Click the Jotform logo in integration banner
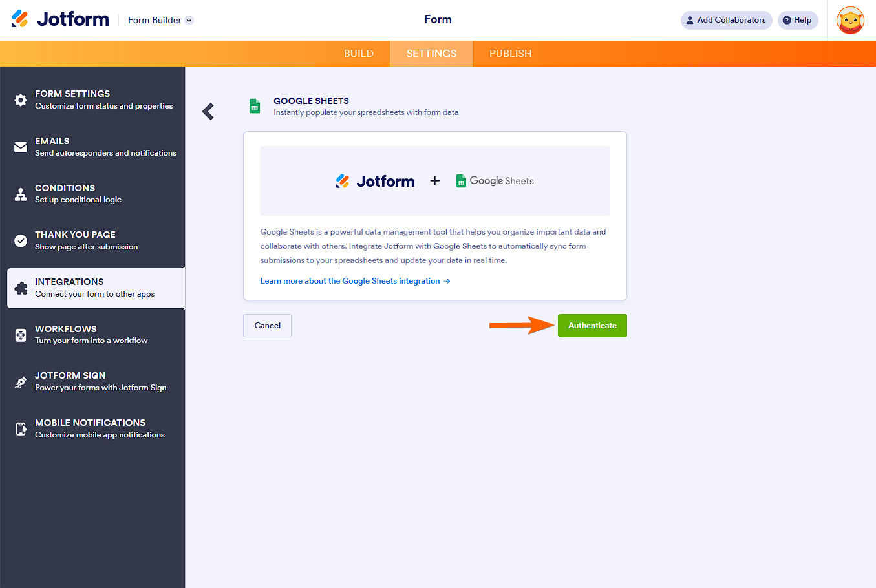Viewport: 876px width, 588px height. [375, 182]
